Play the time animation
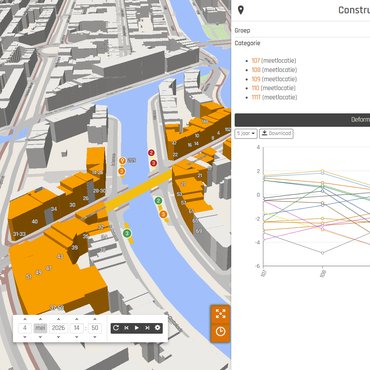 pyautogui.click(x=137, y=328)
